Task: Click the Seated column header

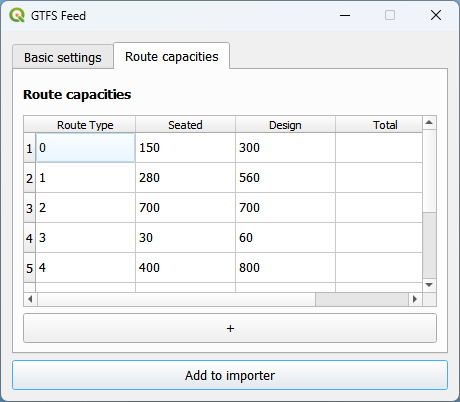Action: 185,125
